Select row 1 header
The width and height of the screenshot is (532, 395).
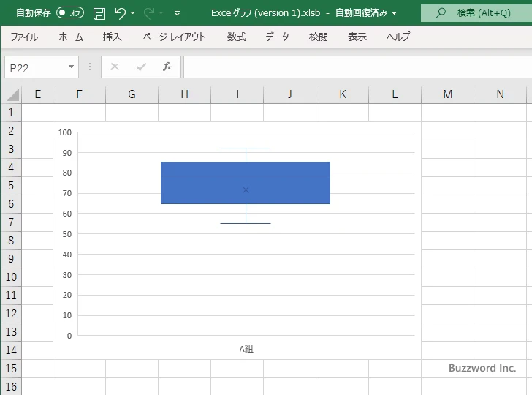pos(11,113)
